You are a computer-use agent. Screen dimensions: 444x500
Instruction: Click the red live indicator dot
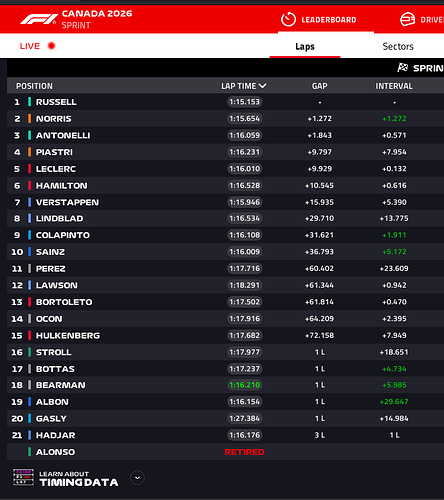pyautogui.click(x=51, y=46)
